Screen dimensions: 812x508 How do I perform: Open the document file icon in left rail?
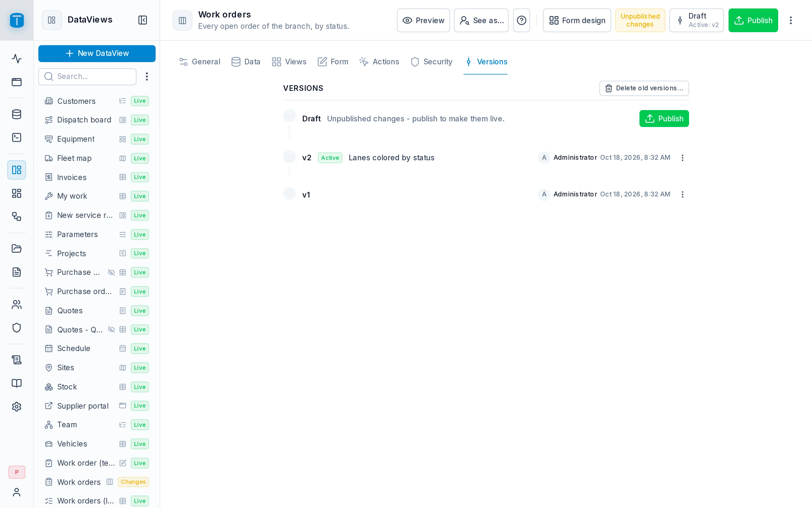[x=17, y=272]
